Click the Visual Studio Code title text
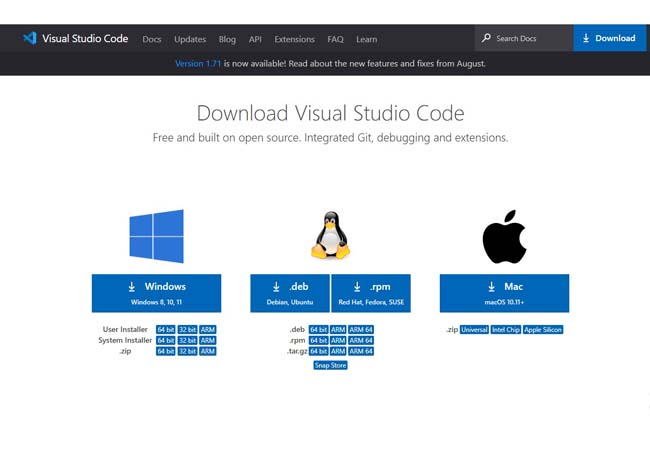Screen dimensions: 650x450 pyautogui.click(x=85, y=39)
